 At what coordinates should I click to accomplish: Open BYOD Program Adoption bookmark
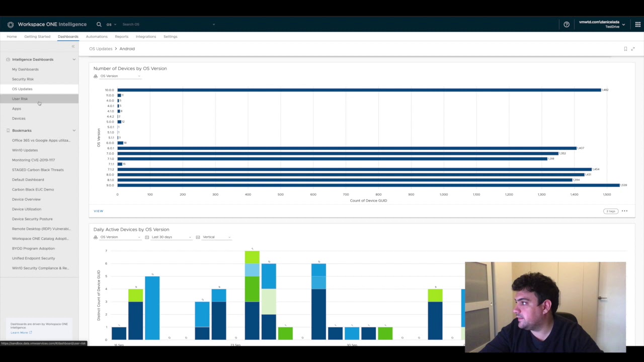point(33,248)
